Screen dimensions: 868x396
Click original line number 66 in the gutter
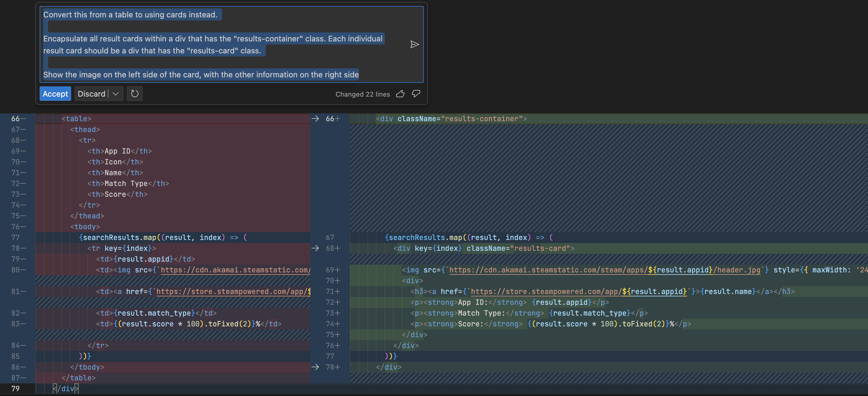click(x=16, y=118)
